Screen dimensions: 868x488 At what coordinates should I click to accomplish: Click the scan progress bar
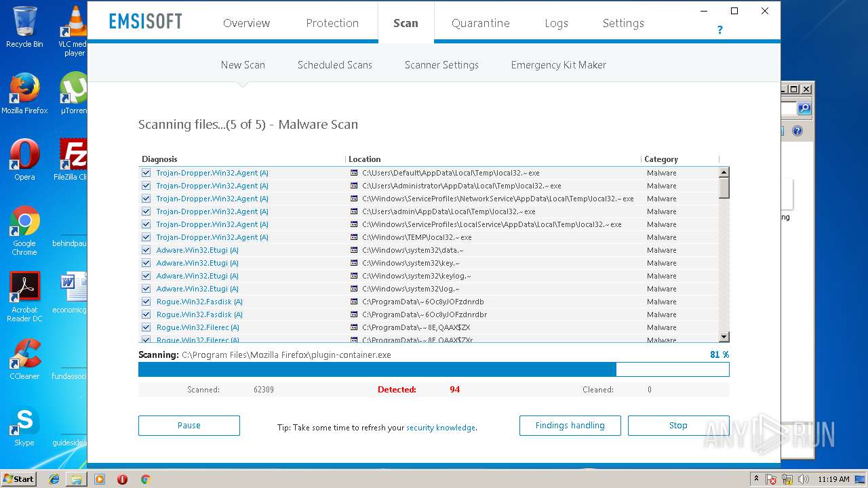(434, 369)
